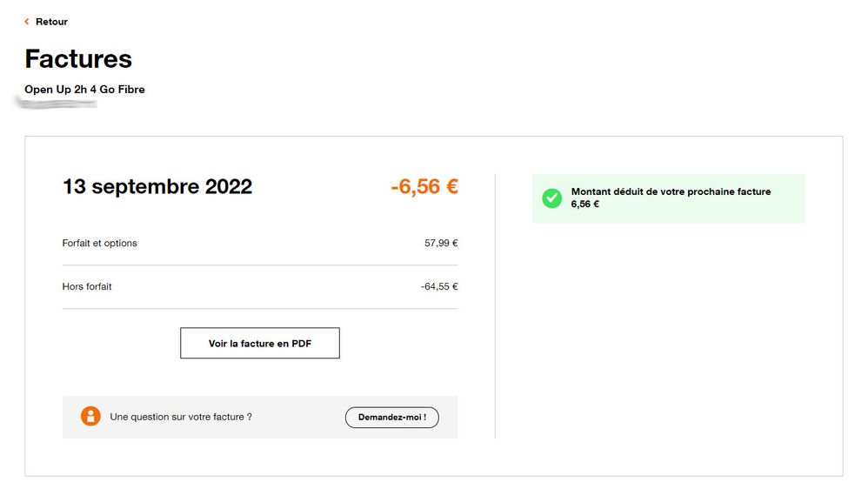Click the 'Une question sur votre facture ?' text
This screenshot has width=868, height=489.
[x=181, y=417]
